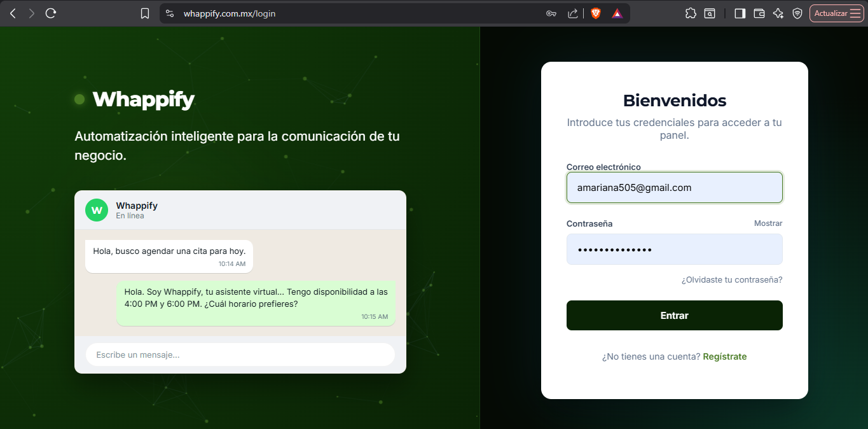Open saved passwords key icon
This screenshot has height=429, width=868.
pos(551,13)
